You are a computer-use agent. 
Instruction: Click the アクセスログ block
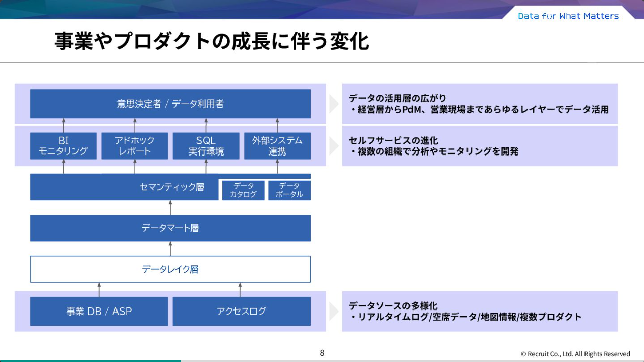242,312
